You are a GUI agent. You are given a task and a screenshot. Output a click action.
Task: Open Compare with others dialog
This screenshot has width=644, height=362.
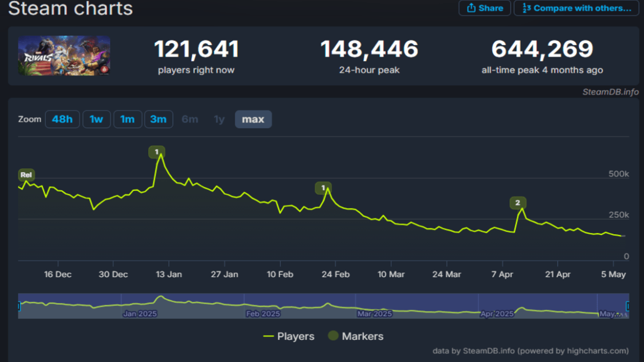click(576, 8)
